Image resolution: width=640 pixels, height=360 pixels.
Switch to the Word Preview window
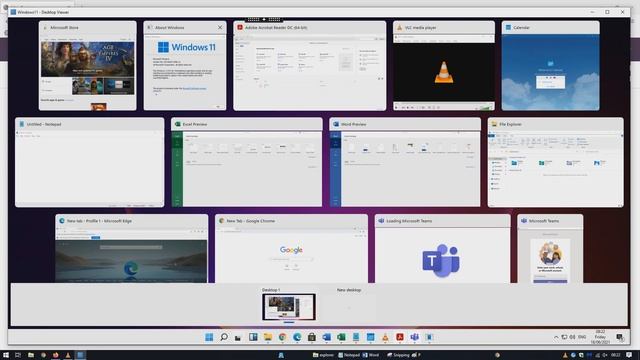pos(405,162)
